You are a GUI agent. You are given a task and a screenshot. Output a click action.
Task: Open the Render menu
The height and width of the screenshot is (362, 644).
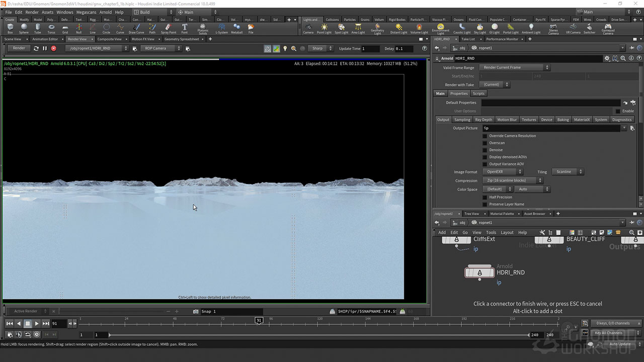32,12
